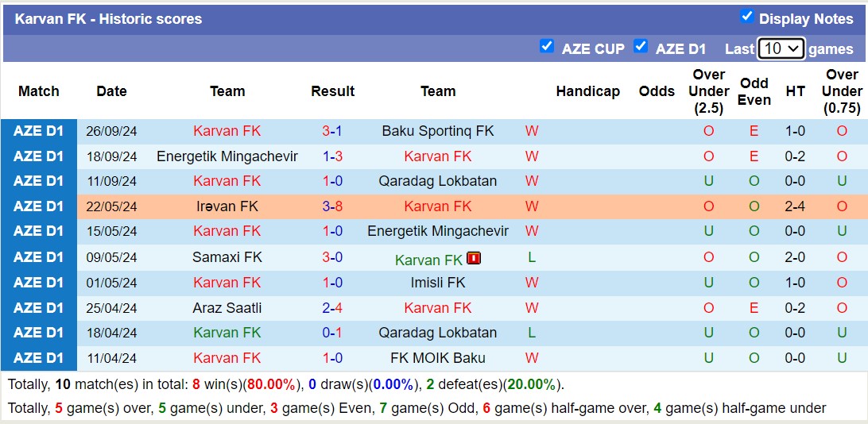Image resolution: width=868 pixels, height=424 pixels.
Task: Open the Last games count dropdown
Action: coord(781,48)
